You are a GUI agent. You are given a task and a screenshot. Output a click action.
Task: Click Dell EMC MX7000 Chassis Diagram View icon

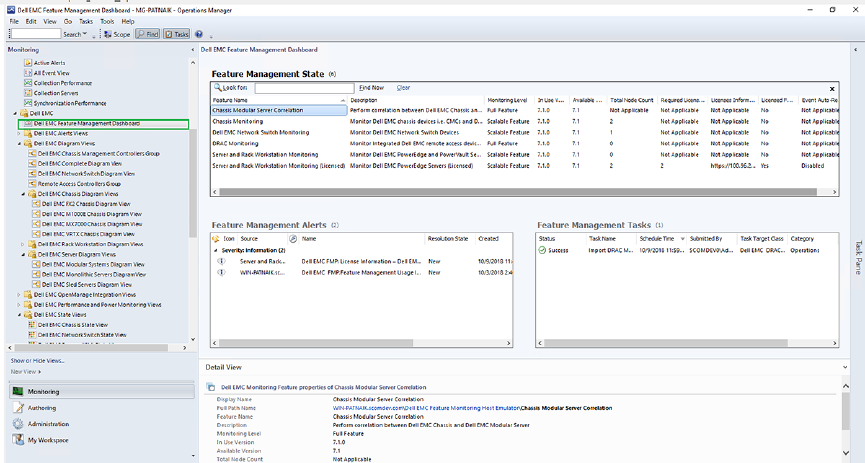36,224
